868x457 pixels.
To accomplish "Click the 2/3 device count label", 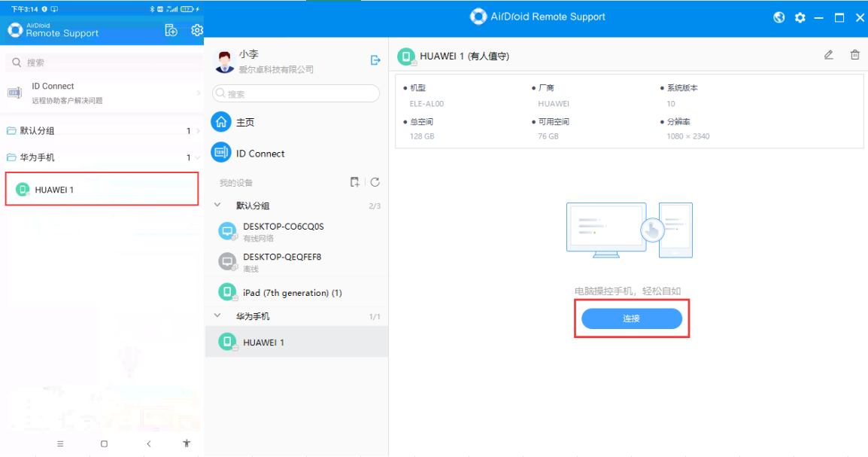I will coord(375,206).
